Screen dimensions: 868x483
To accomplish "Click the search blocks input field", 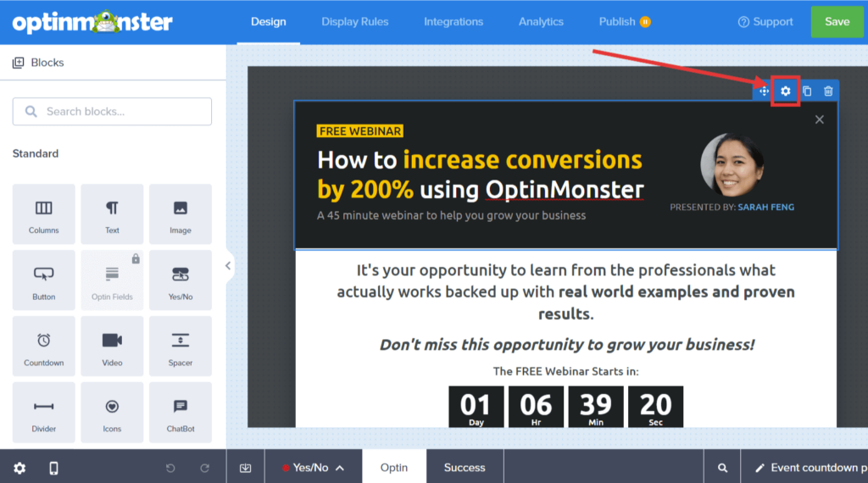I will click(112, 111).
